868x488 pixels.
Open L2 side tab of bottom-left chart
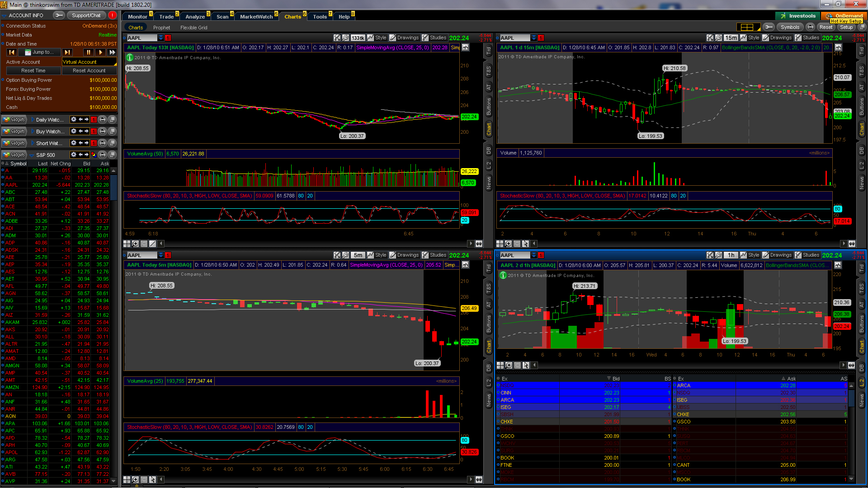(489, 383)
